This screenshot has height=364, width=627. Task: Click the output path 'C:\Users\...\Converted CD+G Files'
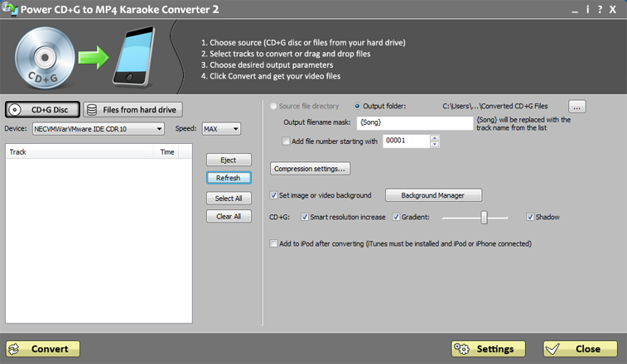[x=495, y=106]
